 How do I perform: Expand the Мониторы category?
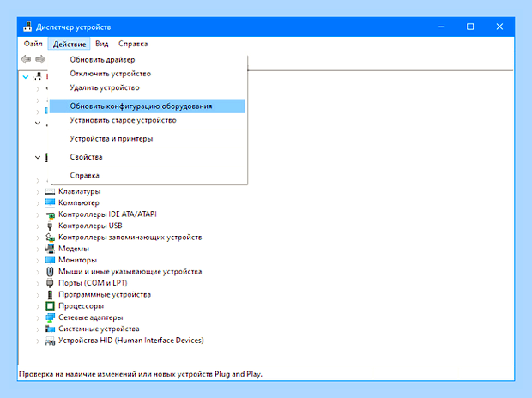(38, 261)
